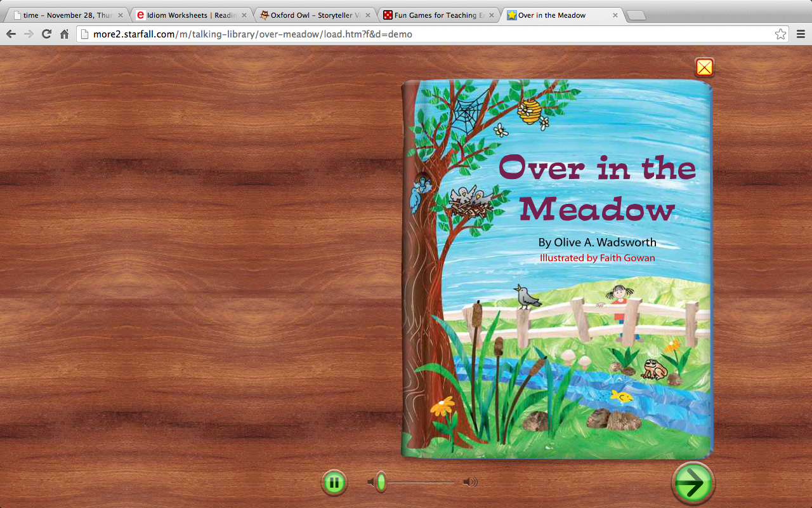
Task: Click the bluebird in the tree trunk hole
Action: pyautogui.click(x=420, y=194)
